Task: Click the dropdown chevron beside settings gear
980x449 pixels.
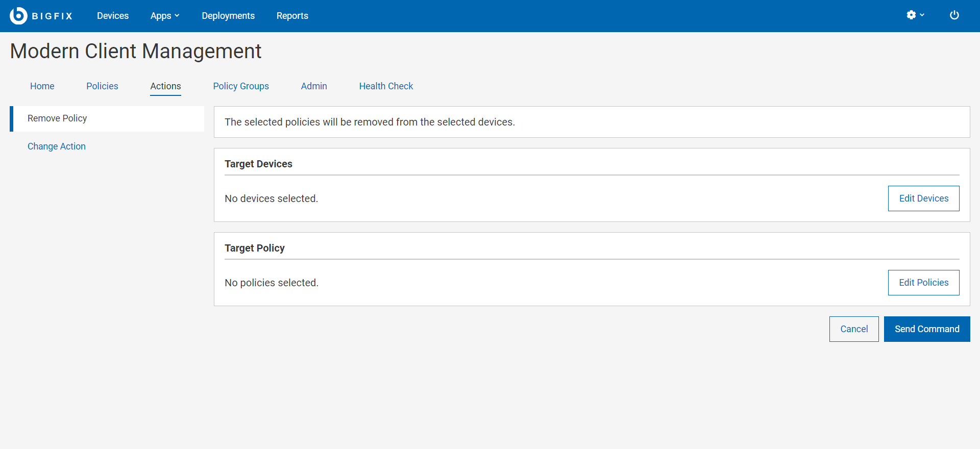Action: point(922,15)
